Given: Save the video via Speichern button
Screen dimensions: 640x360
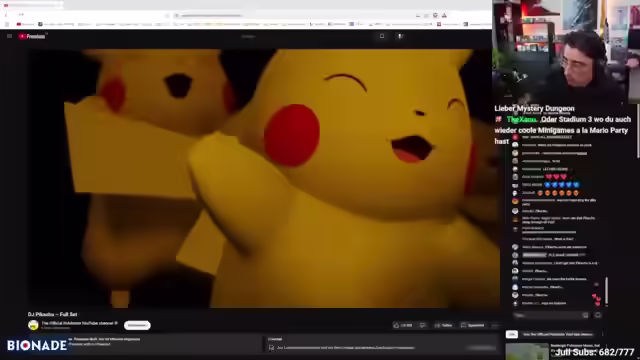Looking at the screenshot, I should 472,325.
